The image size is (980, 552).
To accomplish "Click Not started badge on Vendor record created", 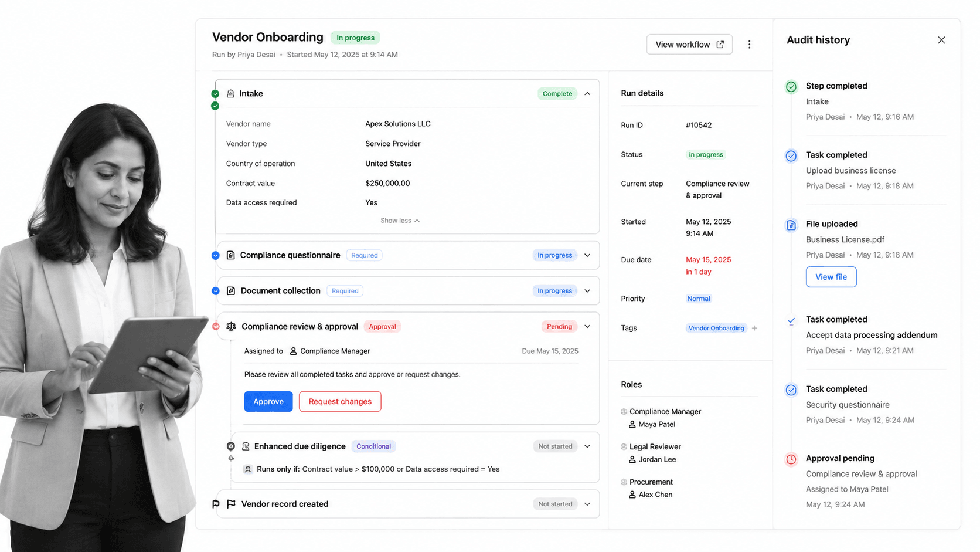I will pos(555,504).
